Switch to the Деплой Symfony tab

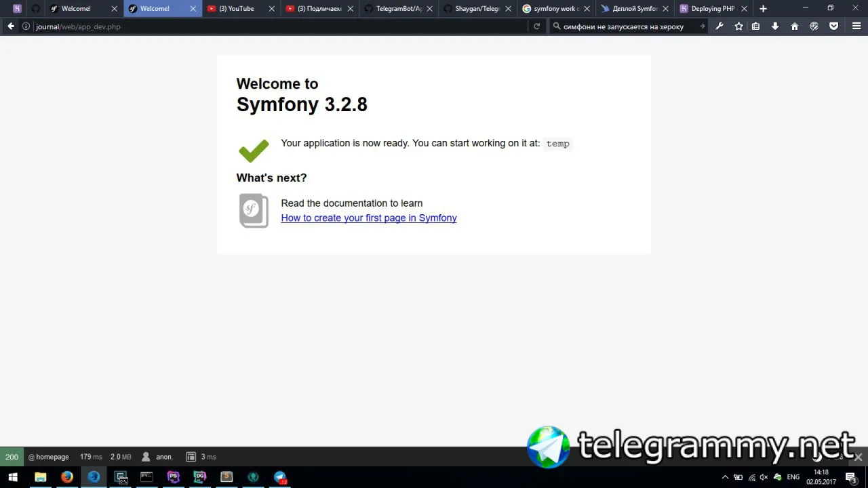635,9
